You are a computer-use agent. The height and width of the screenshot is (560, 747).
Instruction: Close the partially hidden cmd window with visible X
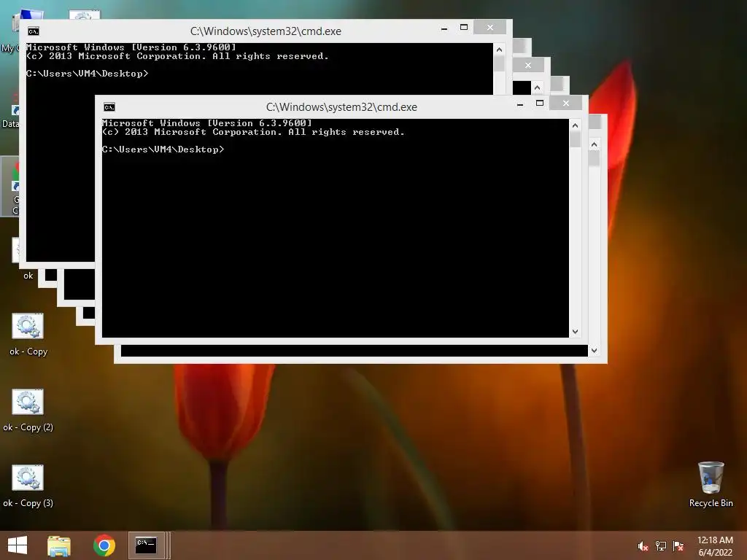528,65
